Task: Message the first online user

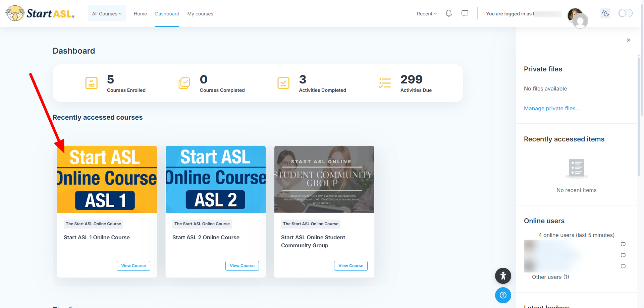Action: click(x=623, y=244)
